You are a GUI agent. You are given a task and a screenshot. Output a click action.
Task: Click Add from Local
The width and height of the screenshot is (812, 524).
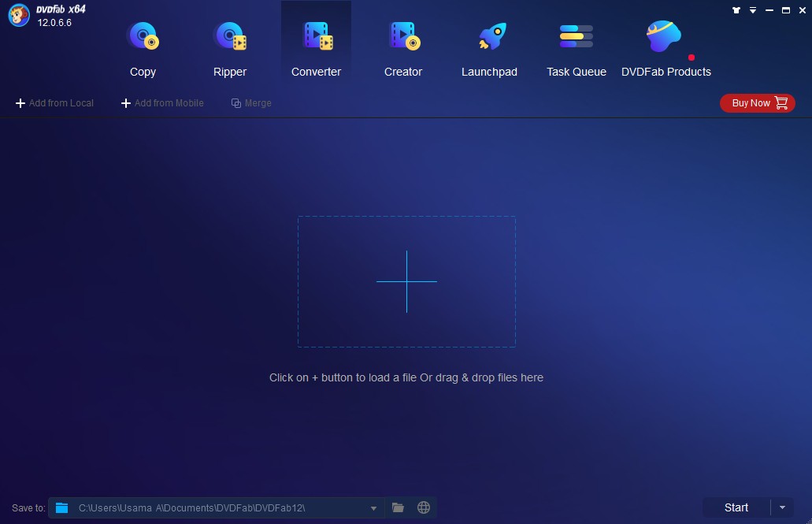pos(54,103)
